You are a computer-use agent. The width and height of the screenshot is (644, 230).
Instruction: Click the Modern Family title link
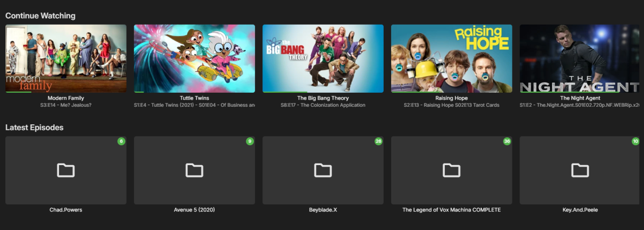[66, 98]
